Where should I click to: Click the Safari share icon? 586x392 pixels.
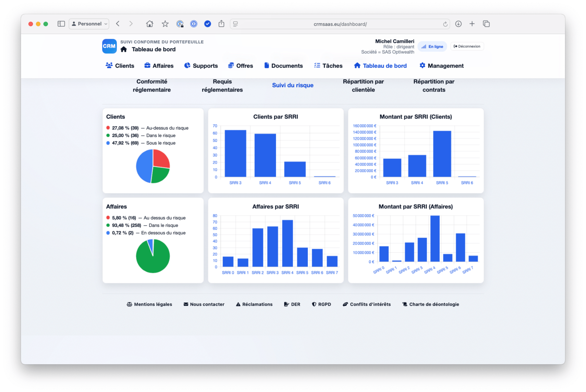(x=221, y=24)
